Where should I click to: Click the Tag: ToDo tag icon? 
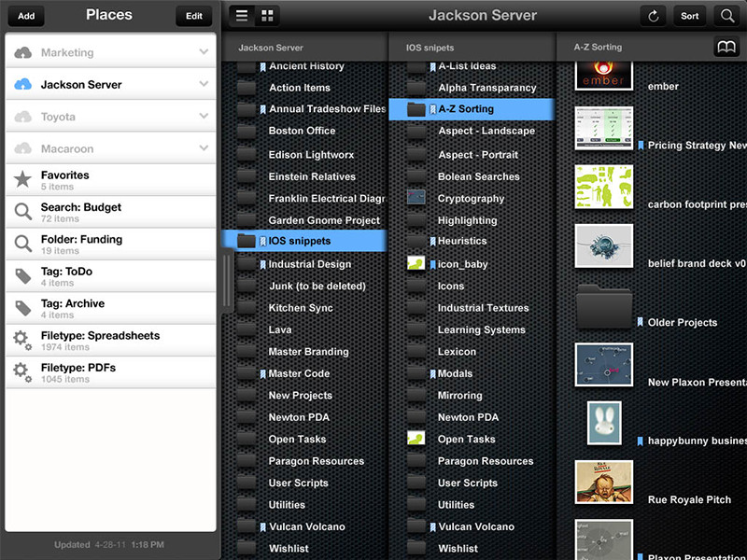tap(23, 276)
